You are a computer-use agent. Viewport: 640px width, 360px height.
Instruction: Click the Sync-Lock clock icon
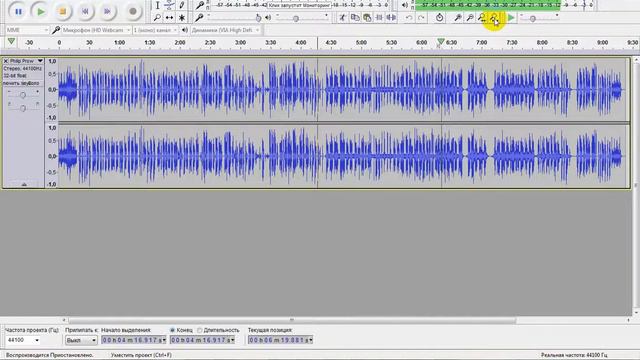coord(439,18)
